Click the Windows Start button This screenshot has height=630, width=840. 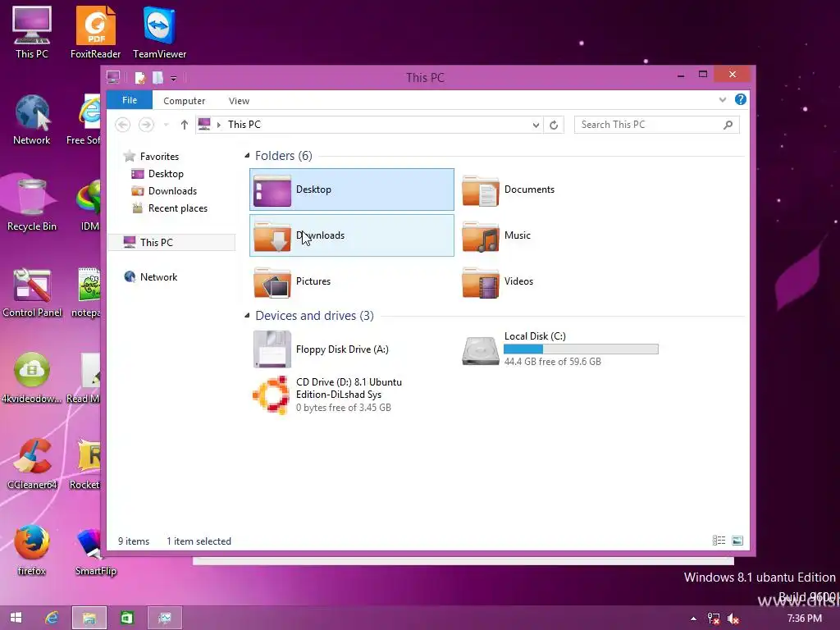(16, 618)
